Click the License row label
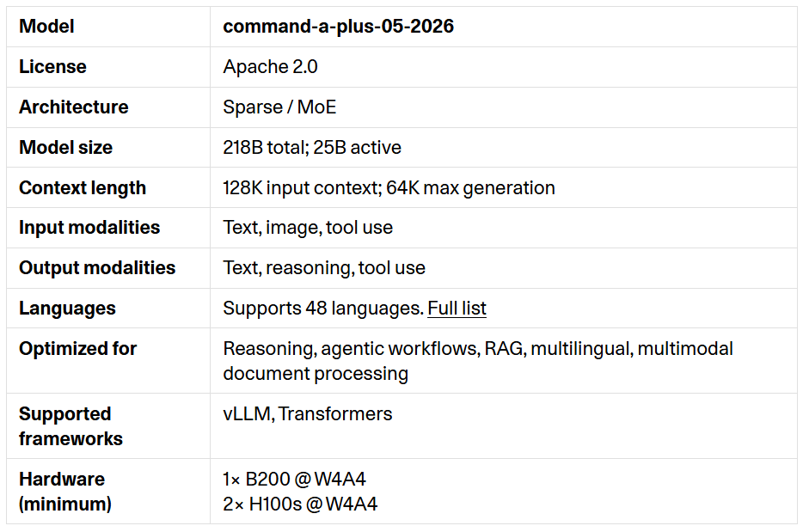The height and width of the screenshot is (532, 803). tap(52, 66)
